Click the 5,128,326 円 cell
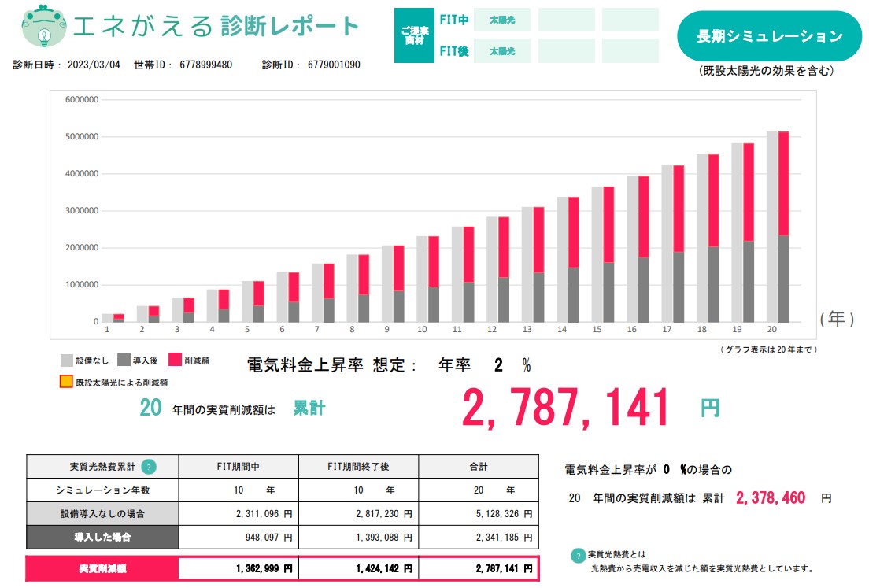Image resolution: width=869 pixels, height=588 pixels. pyautogui.click(x=479, y=514)
